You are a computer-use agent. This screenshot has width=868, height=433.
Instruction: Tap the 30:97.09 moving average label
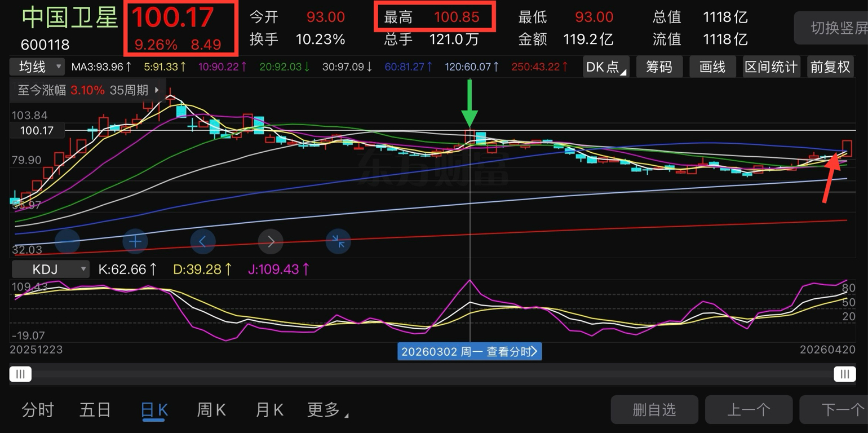pyautogui.click(x=348, y=67)
